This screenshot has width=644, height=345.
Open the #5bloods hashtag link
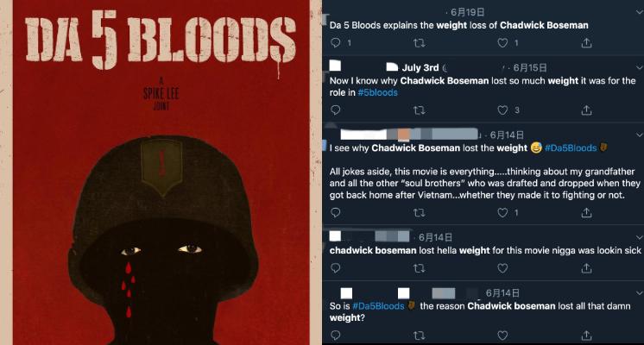[x=377, y=92]
